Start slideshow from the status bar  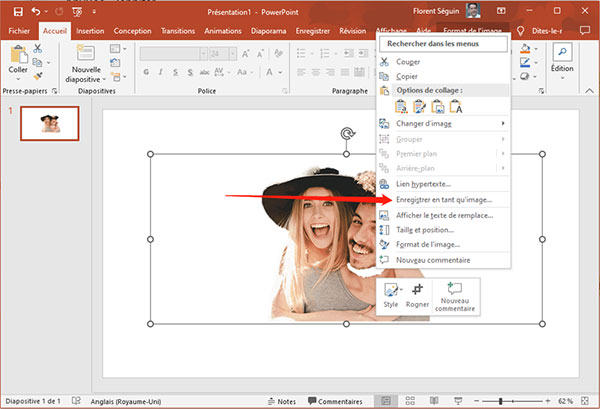(x=458, y=401)
